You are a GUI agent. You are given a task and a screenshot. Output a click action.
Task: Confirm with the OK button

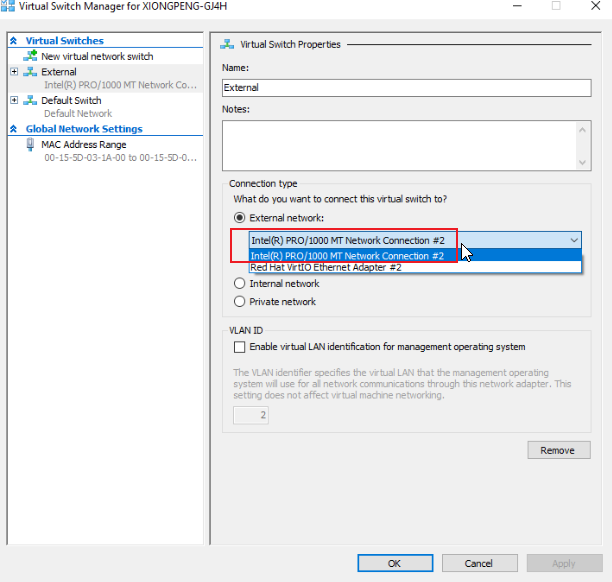click(395, 563)
